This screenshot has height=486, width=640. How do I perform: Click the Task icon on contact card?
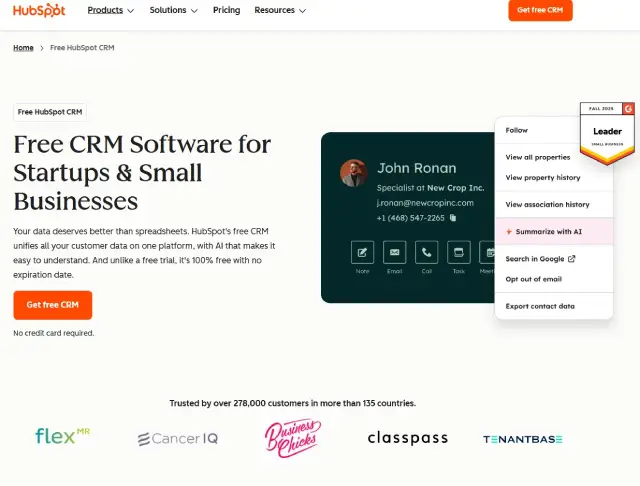(x=459, y=252)
